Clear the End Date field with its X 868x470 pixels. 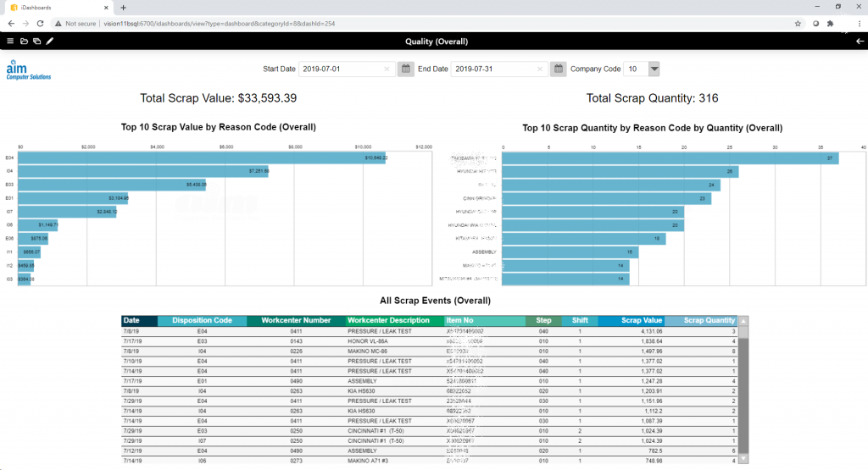coord(539,69)
